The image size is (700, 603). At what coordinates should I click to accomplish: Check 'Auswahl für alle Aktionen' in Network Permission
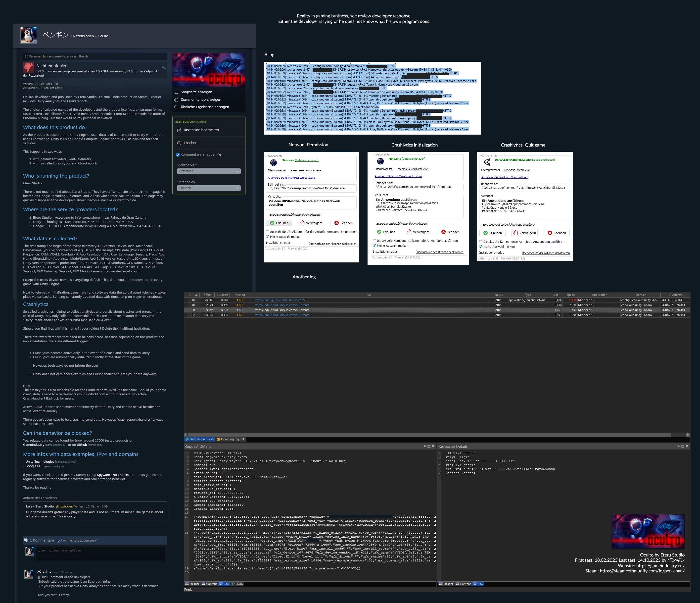268,232
